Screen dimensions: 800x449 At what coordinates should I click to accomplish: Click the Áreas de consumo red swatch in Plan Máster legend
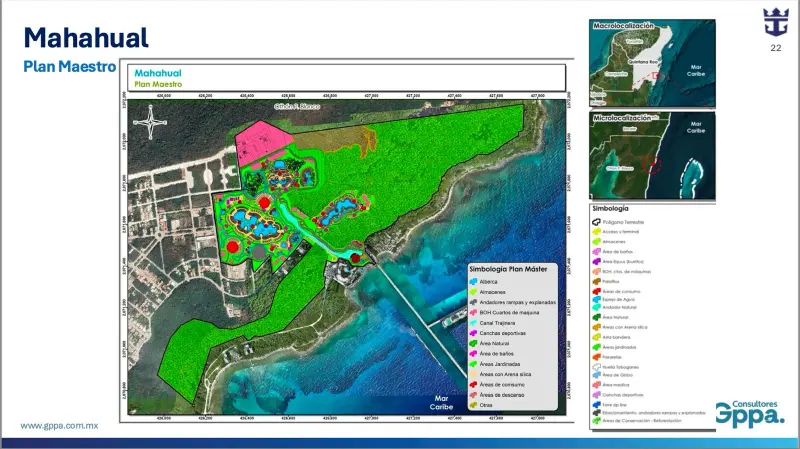click(474, 383)
